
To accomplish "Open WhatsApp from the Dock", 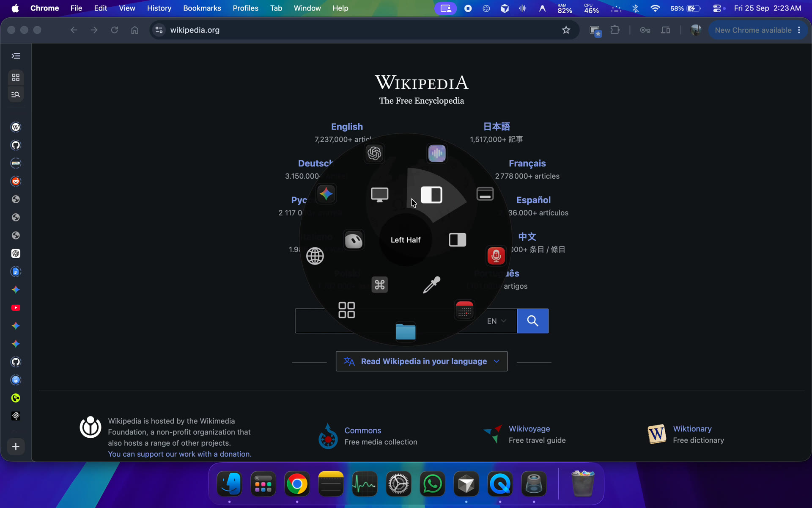I will tap(432, 484).
